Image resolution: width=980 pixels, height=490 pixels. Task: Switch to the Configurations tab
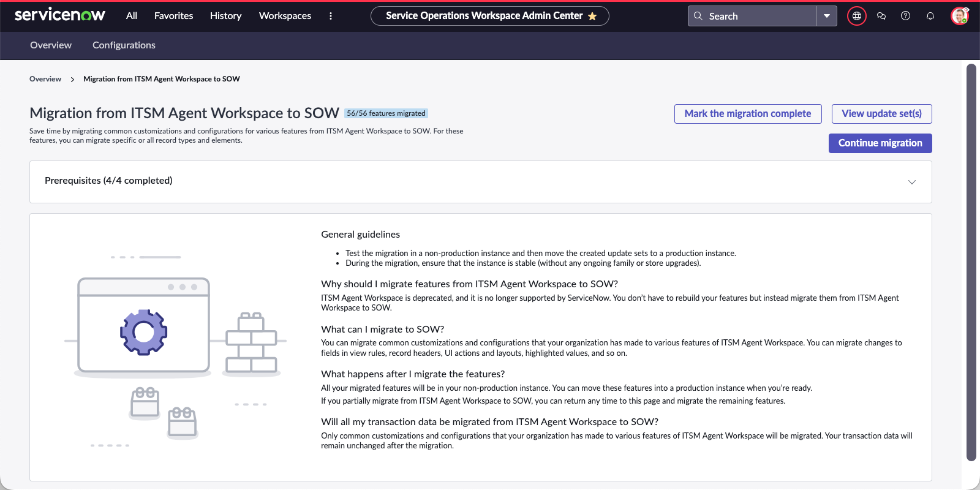click(x=124, y=45)
